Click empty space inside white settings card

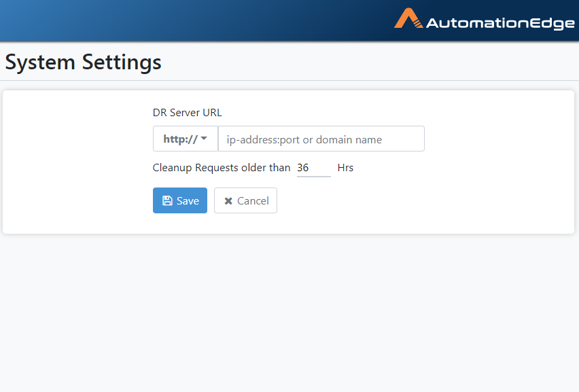point(480,185)
